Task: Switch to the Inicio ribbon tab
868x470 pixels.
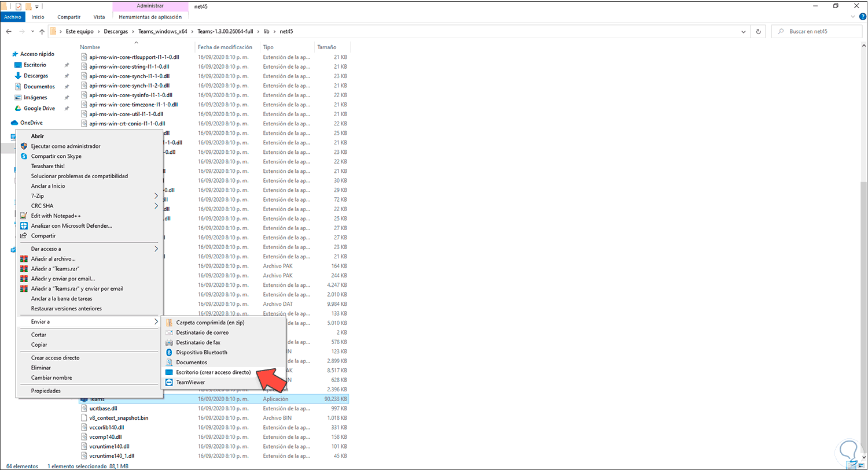Action: [38, 17]
